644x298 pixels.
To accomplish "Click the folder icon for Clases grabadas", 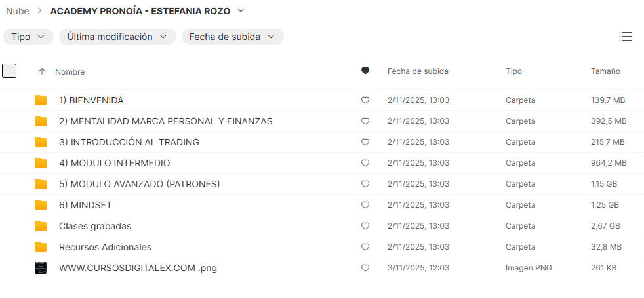I will click(x=41, y=226).
